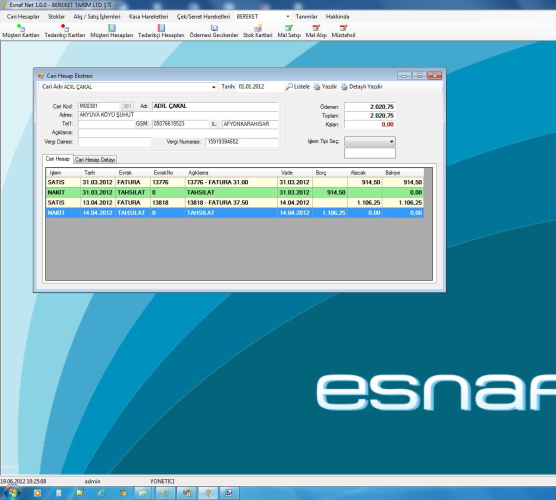
Task: Expand the Cari Adı ADİL ÇAKAL dropdown
Action: click(x=214, y=87)
